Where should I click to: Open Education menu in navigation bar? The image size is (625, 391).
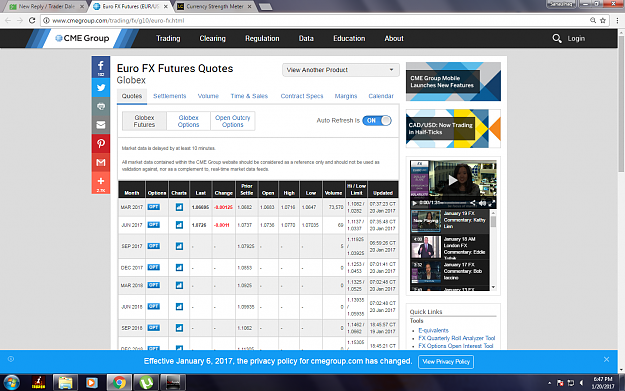(x=349, y=38)
